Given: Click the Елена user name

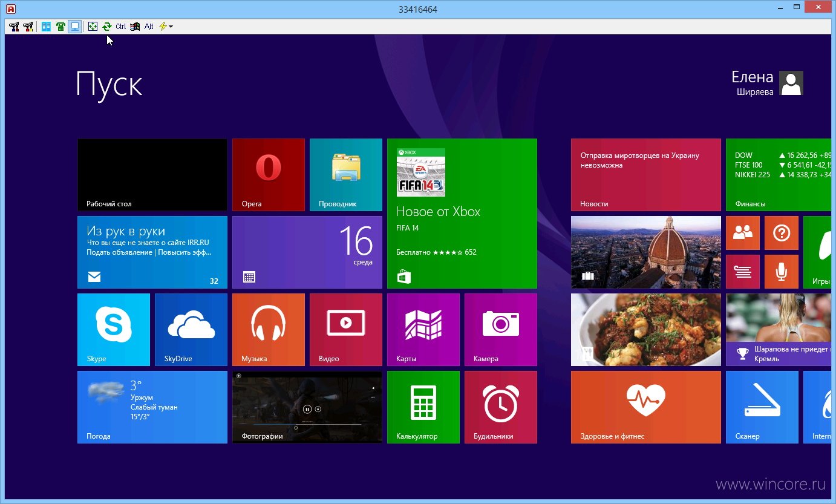Looking at the screenshot, I should pos(753,77).
